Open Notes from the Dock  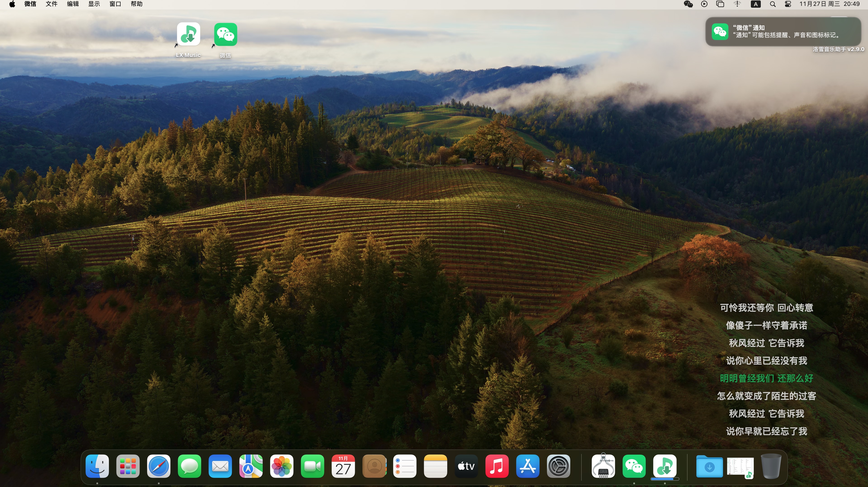(435, 466)
